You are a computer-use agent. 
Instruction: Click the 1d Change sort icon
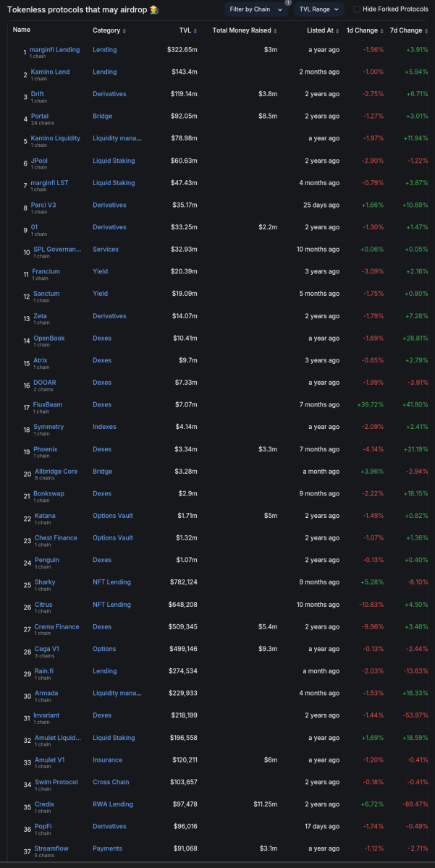click(x=381, y=31)
